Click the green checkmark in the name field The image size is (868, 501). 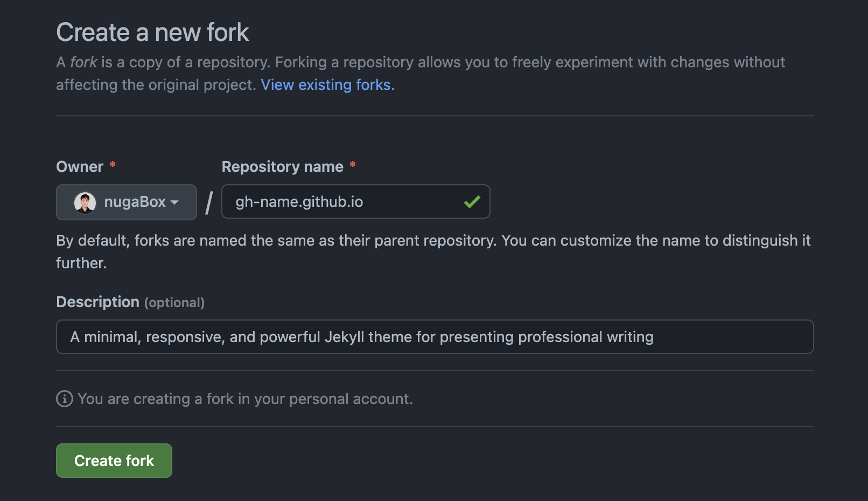[472, 202]
